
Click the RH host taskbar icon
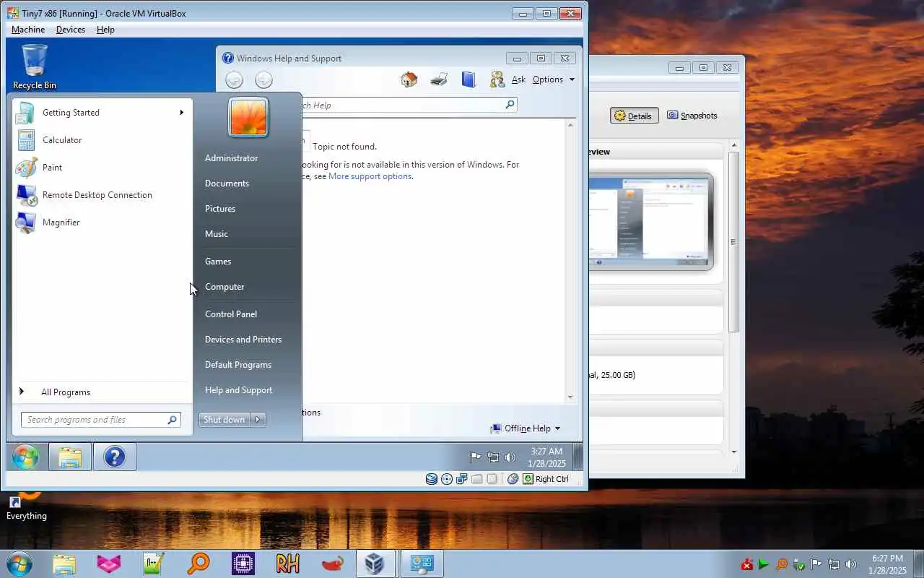tap(287, 564)
